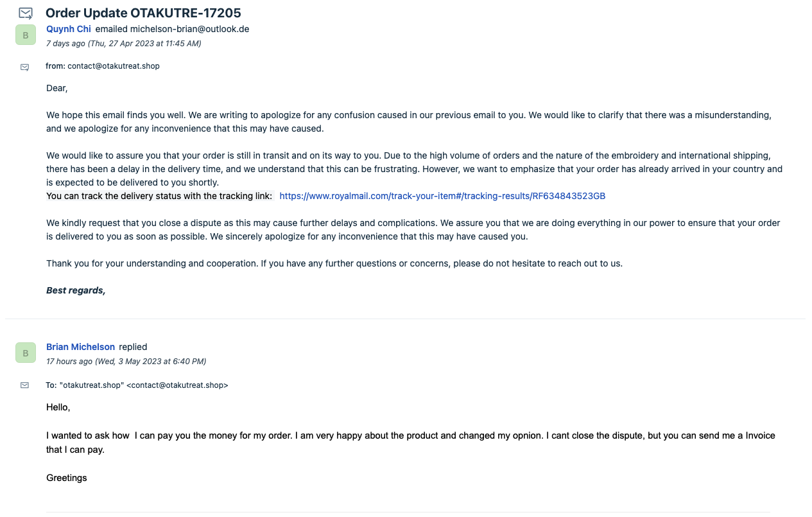The height and width of the screenshot is (517, 812).
Task: Click the small envelope icon beside the from address
Action: (24, 67)
